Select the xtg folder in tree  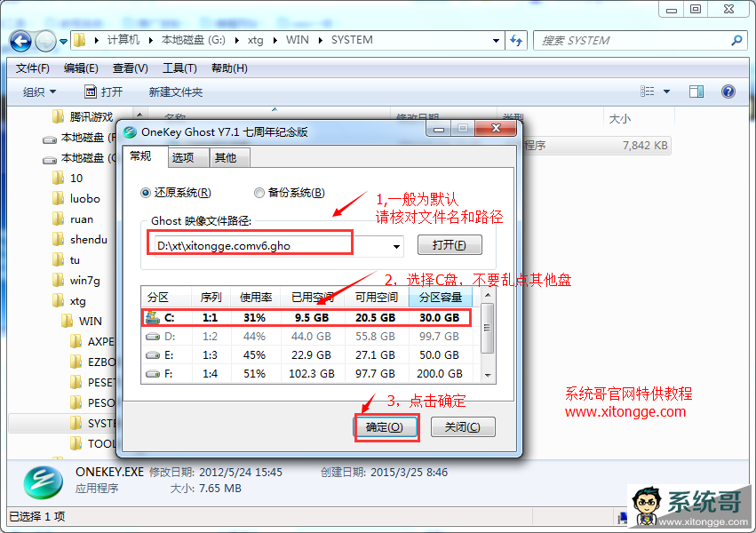pos(69,301)
